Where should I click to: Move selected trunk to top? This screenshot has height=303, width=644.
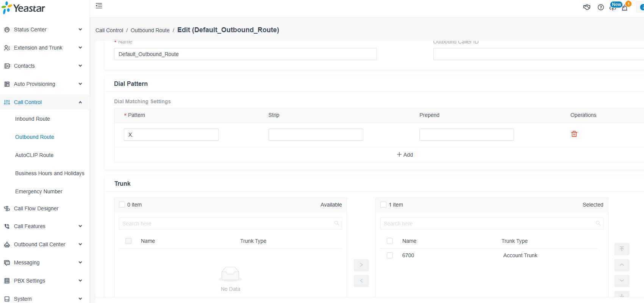pyautogui.click(x=622, y=249)
